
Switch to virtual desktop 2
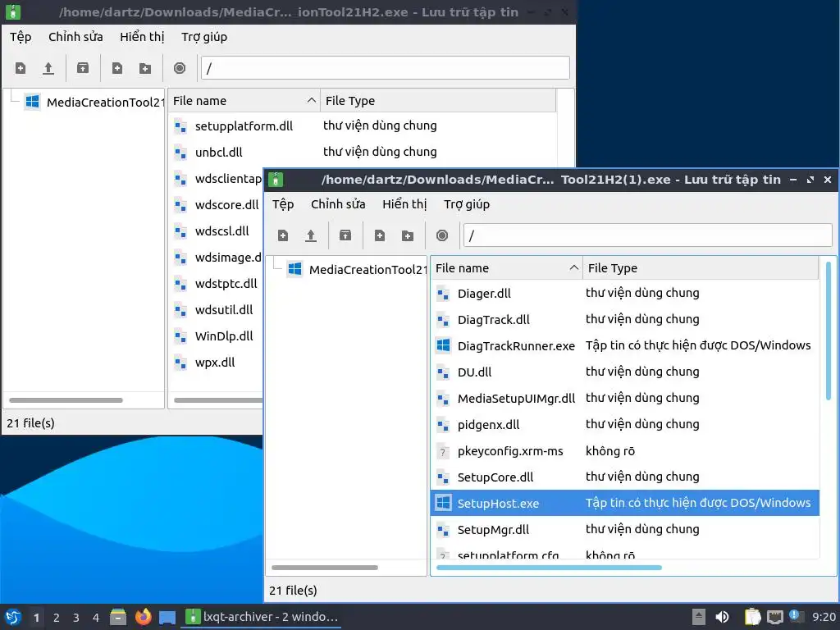(x=57, y=617)
